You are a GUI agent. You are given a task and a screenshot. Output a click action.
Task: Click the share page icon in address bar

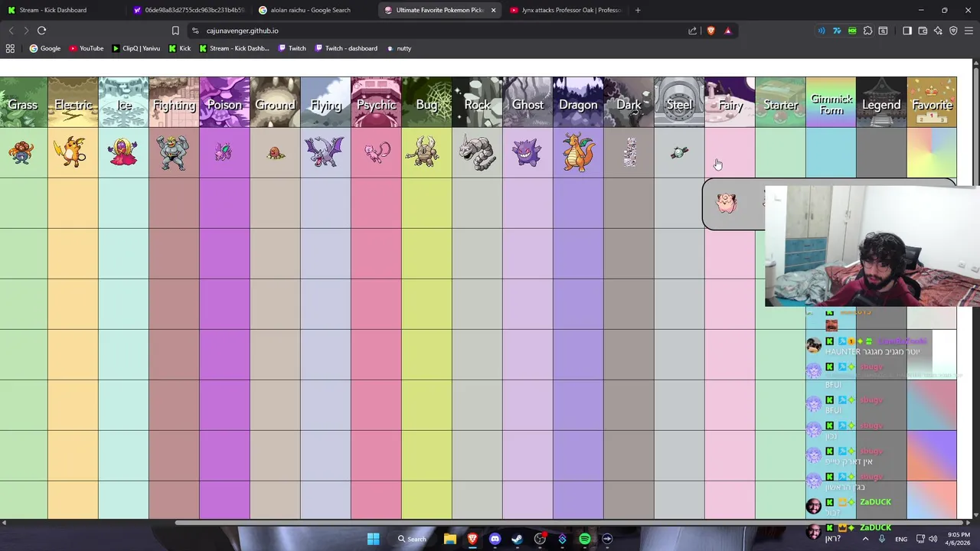[x=693, y=31]
